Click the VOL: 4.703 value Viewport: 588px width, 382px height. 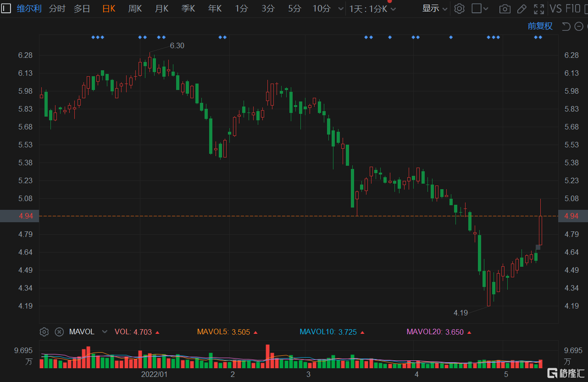tap(137, 331)
